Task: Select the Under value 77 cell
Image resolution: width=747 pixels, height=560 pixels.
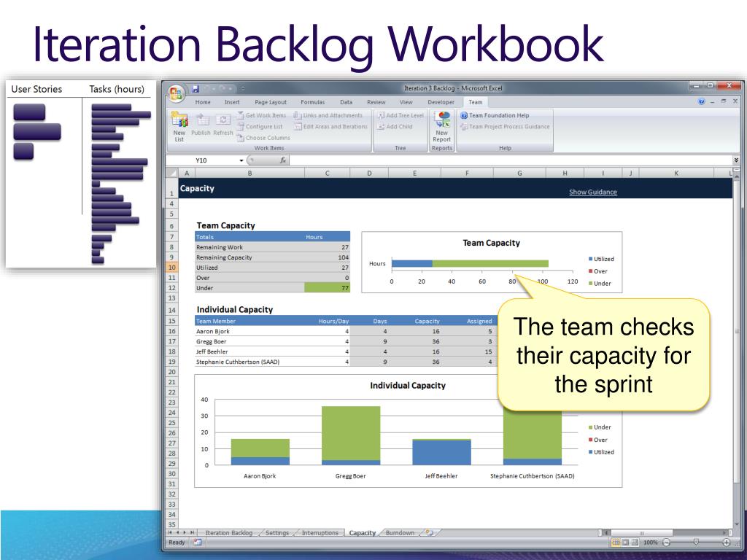Action: pos(327,287)
